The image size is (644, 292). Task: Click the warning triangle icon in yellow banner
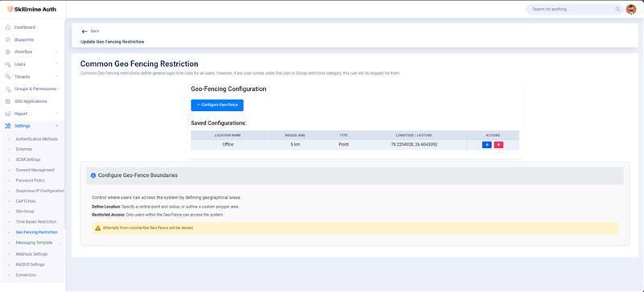[97, 228]
